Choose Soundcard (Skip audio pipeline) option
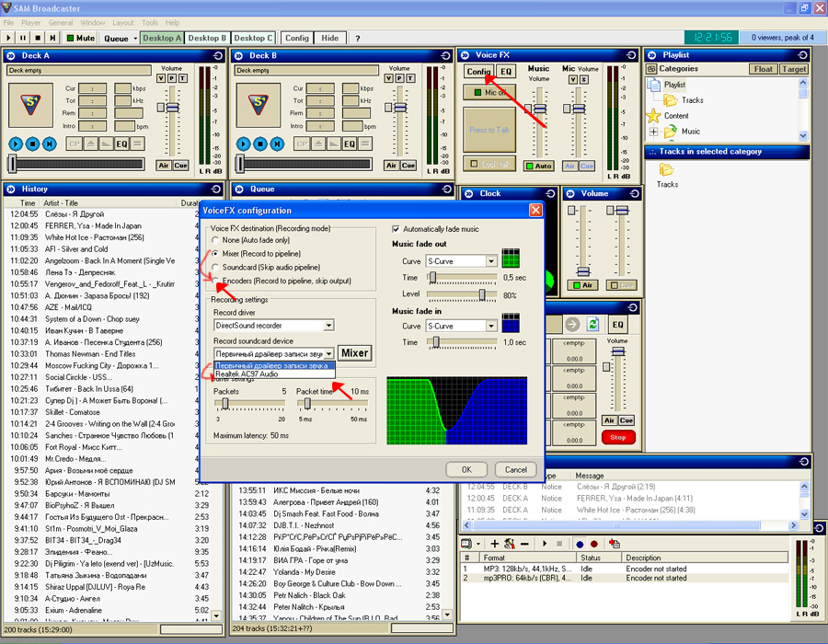828x644 pixels. click(x=215, y=267)
